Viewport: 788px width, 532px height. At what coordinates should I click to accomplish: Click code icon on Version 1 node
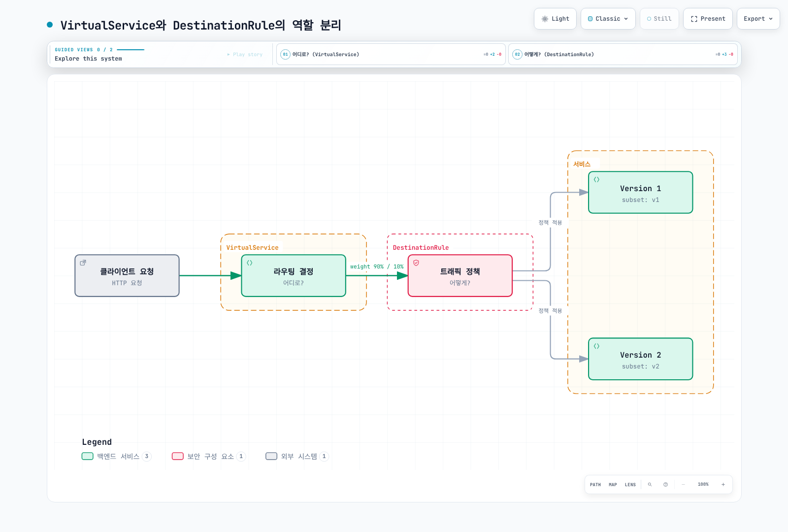(x=596, y=179)
